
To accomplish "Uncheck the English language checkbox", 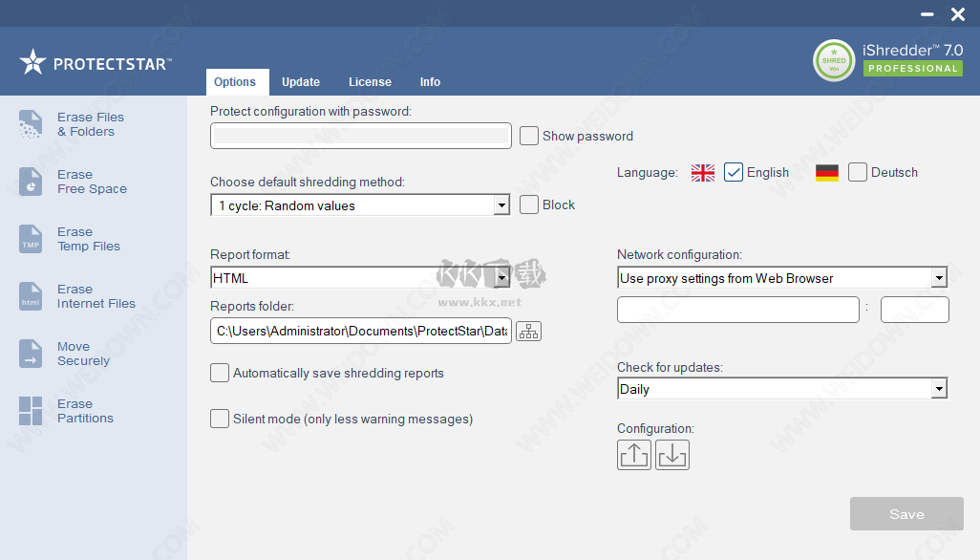I will (734, 172).
